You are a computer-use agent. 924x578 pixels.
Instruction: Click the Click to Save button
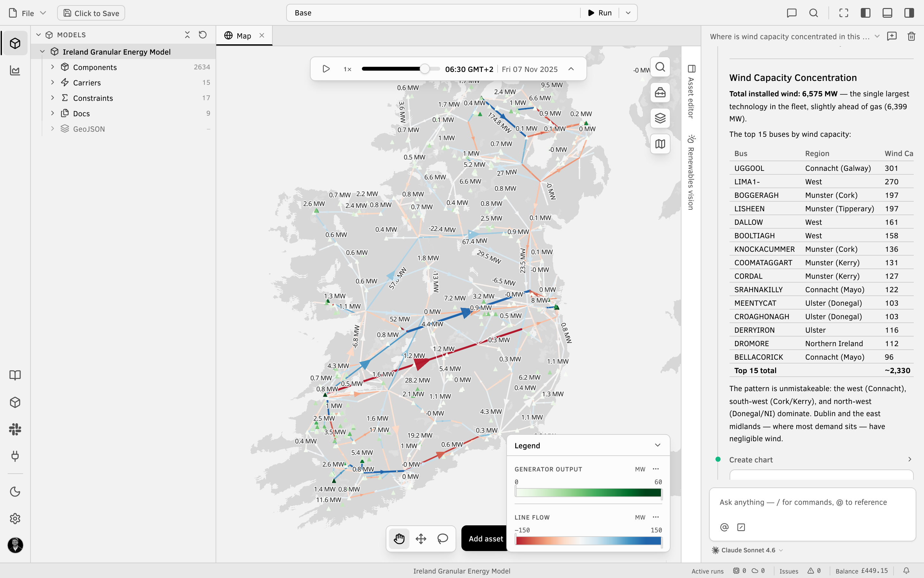point(91,13)
